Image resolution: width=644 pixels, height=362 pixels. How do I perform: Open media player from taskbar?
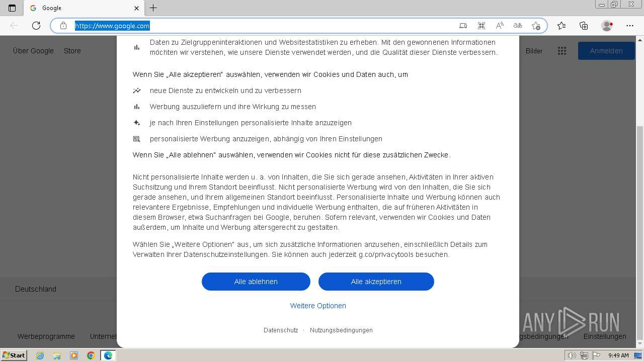pyautogui.click(x=74, y=355)
